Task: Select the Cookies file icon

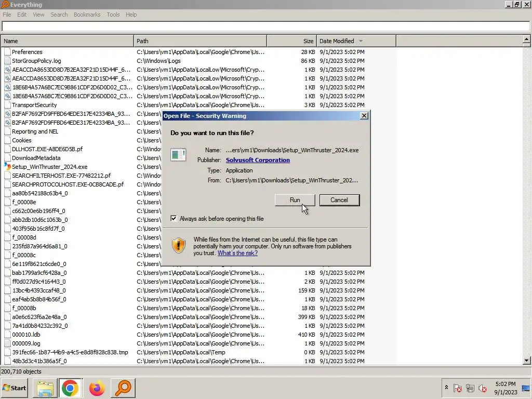Action: (x=7, y=140)
